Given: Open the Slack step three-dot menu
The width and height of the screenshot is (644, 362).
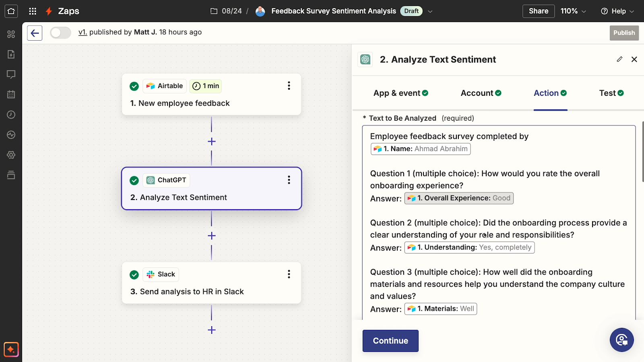Looking at the screenshot, I should 289,274.
